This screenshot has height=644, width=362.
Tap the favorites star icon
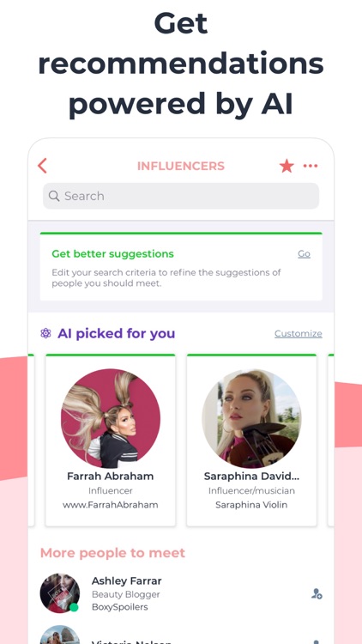click(287, 166)
